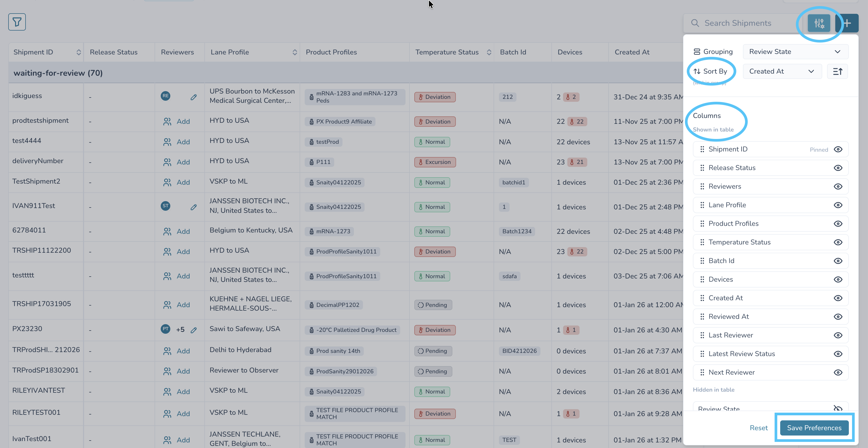Hide the Release Status column
Screen dimensions: 868x448
click(x=838, y=168)
